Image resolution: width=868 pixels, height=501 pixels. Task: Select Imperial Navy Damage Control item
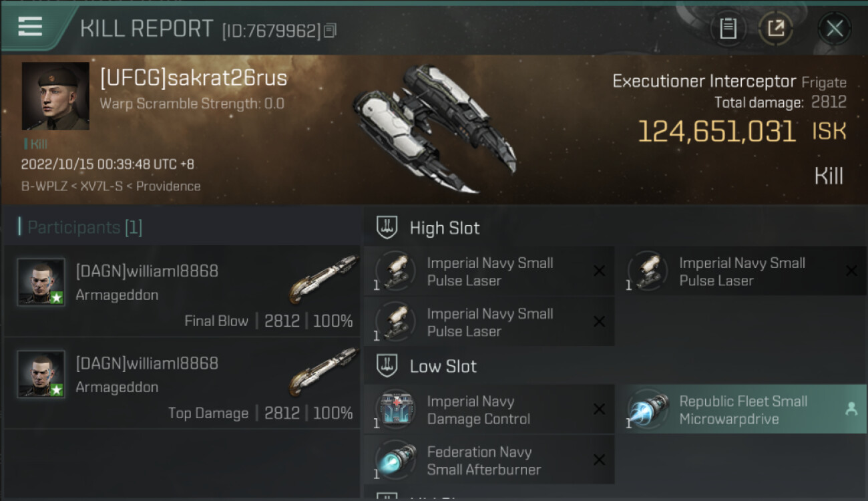pos(489,409)
